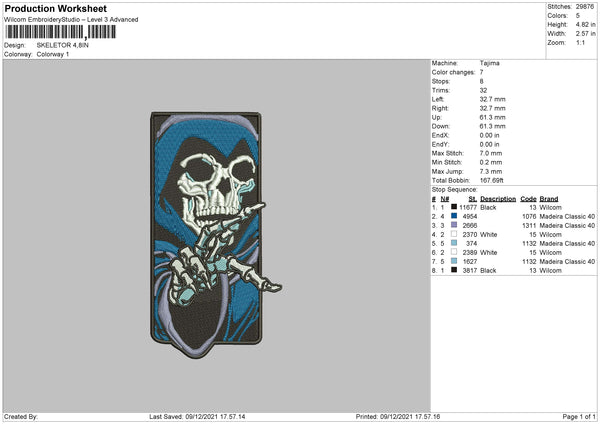Click the machine value "Tajima"
Screen dimensions: 600x424
[x=489, y=63]
